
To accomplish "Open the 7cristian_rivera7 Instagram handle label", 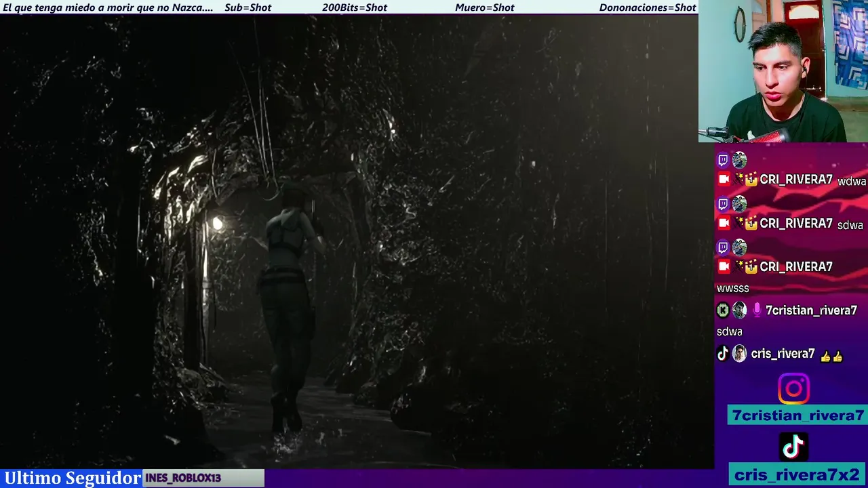I will [797, 415].
